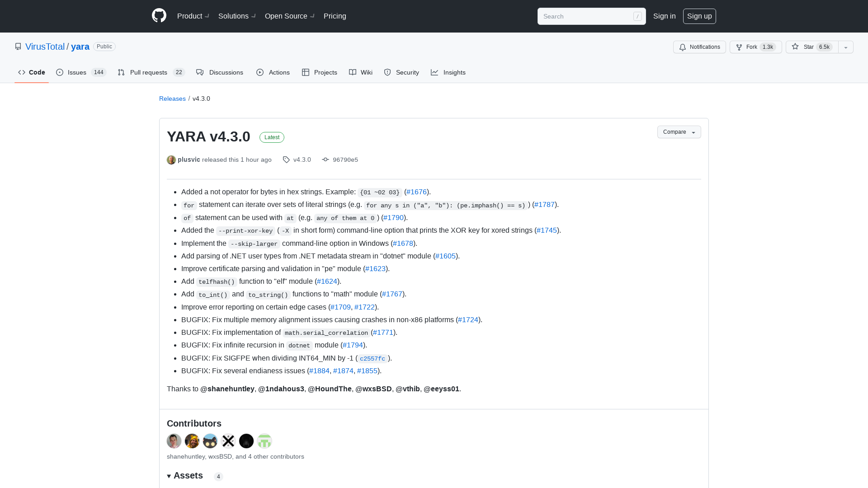Open issue #1623 link
This screenshot has height=488, width=868.
(x=375, y=269)
